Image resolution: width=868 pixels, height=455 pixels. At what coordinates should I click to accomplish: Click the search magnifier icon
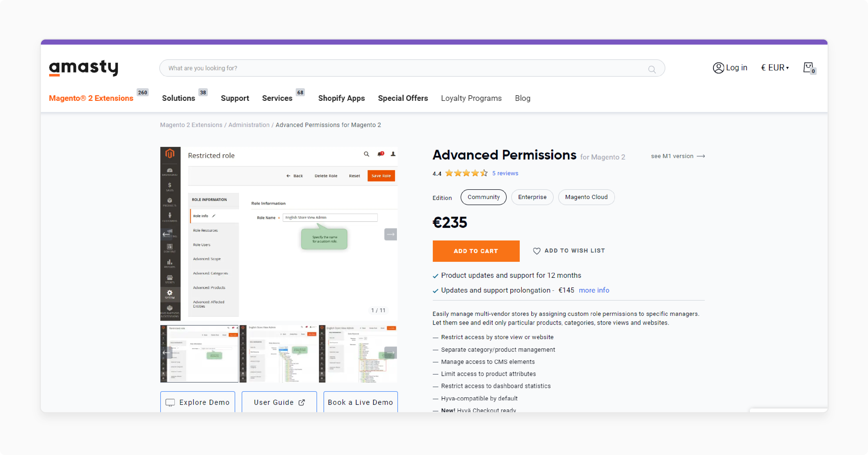652,69
